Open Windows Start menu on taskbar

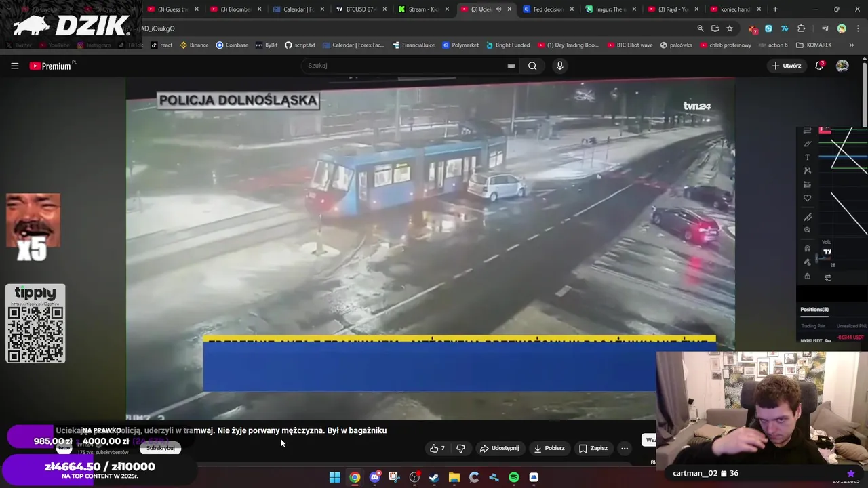335,477
